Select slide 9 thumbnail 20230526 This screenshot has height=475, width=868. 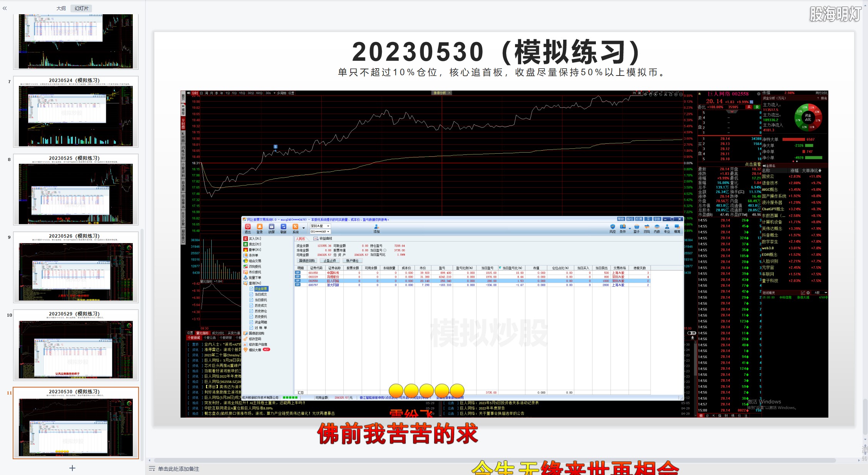click(76, 267)
